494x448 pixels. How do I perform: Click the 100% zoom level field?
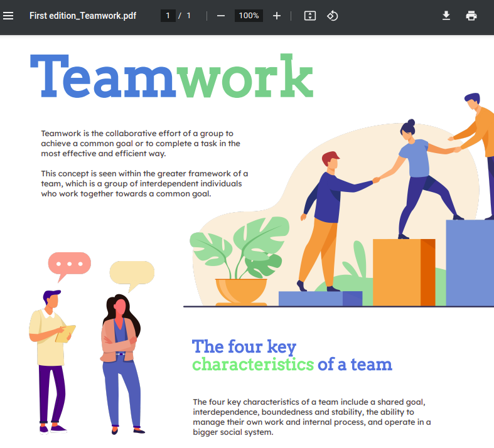(x=249, y=16)
